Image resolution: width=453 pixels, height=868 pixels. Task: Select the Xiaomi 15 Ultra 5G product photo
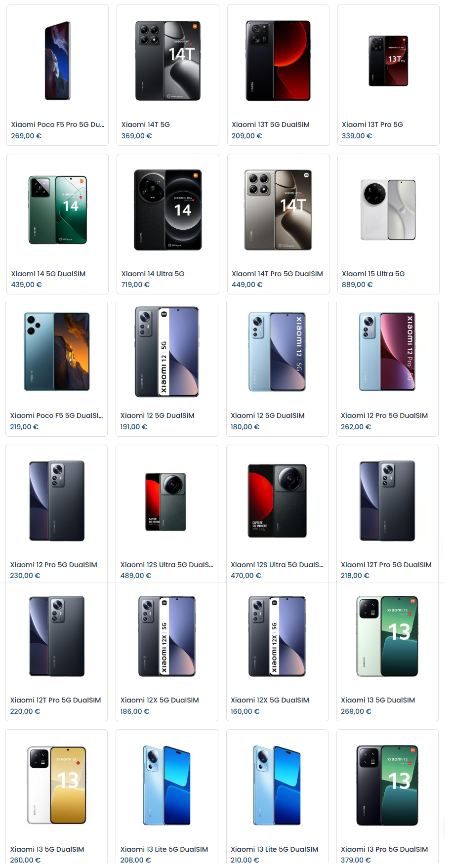coord(388,210)
